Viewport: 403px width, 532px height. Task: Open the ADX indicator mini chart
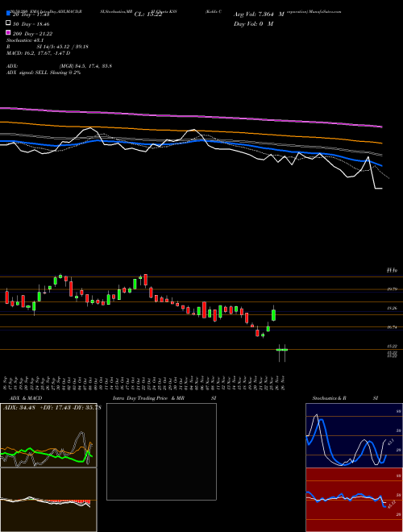tap(48, 435)
